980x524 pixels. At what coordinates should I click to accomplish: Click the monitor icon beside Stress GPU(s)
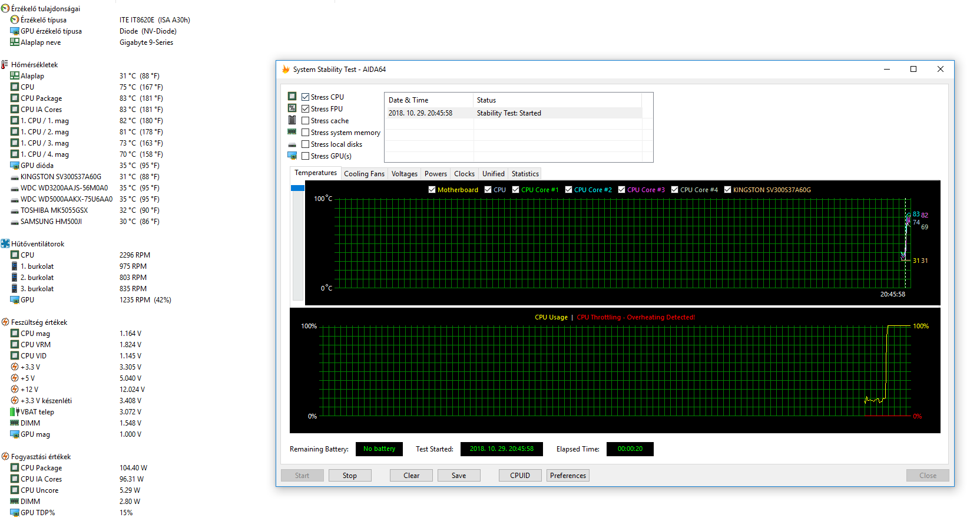tap(292, 156)
